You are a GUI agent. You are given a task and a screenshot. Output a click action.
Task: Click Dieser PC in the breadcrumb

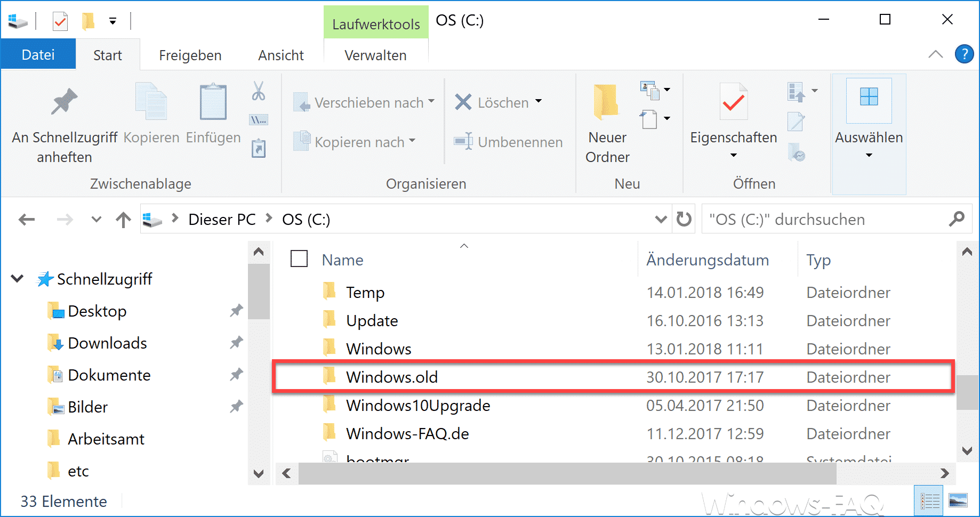click(x=222, y=219)
